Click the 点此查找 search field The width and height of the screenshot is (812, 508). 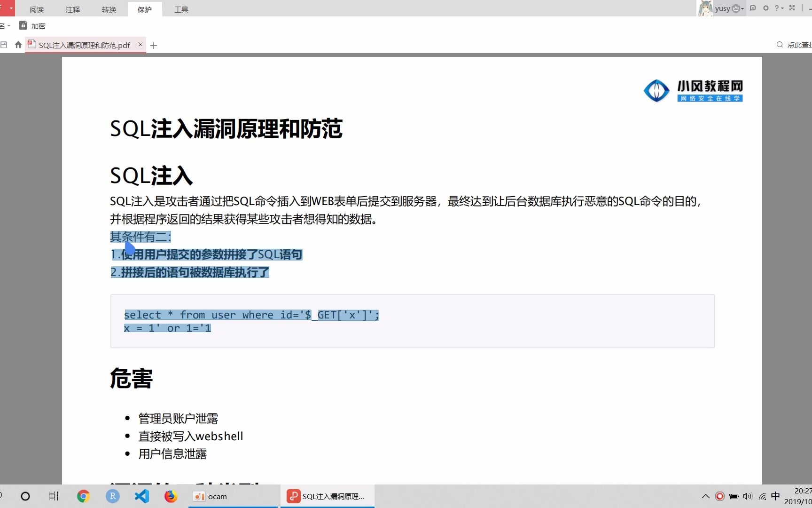coord(799,45)
